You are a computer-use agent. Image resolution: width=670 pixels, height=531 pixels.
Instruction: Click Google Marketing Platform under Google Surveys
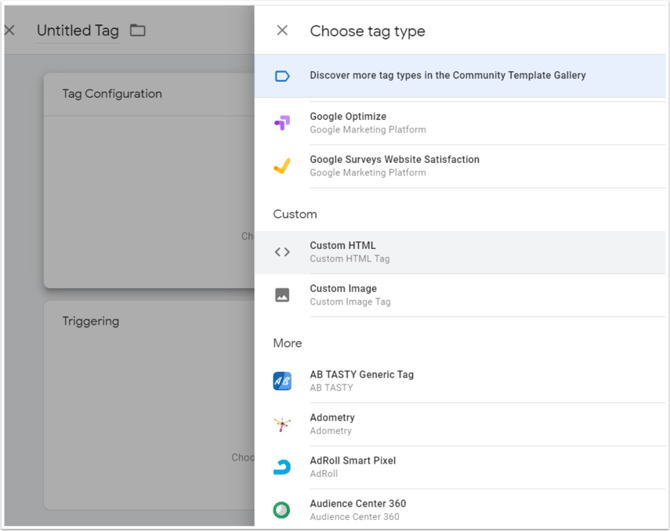pyautogui.click(x=368, y=173)
